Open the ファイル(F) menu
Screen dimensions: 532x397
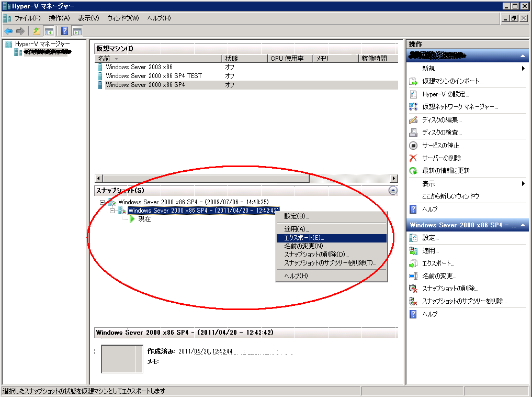(28, 18)
